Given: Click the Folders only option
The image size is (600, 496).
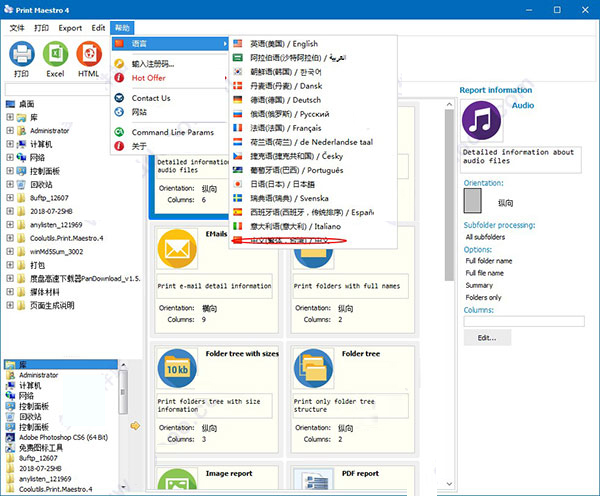Looking at the screenshot, I should pos(483,297).
